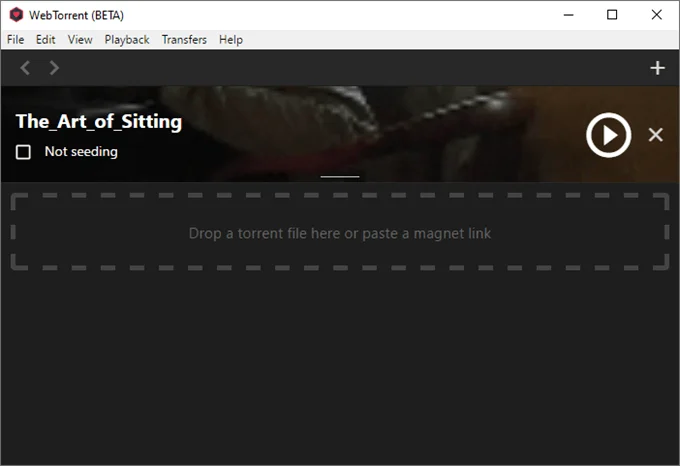The image size is (680, 466).
Task: Minimize the WebTorrent window
Action: pyautogui.click(x=569, y=15)
